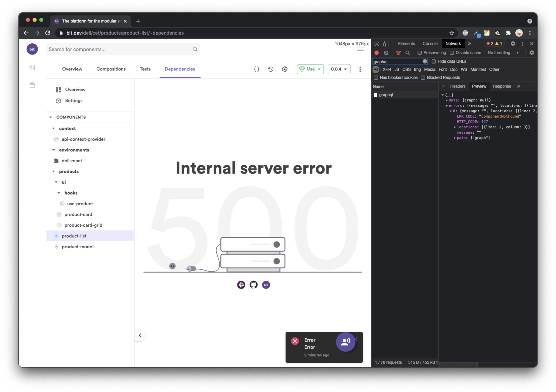Collapse the hooks folder in tree

(x=59, y=193)
